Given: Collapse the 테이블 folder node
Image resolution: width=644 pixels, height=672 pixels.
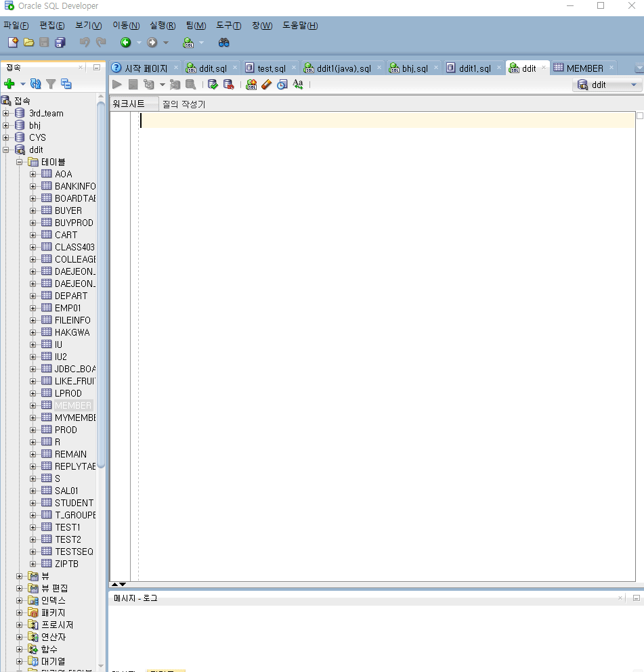Looking at the screenshot, I should 19,162.
